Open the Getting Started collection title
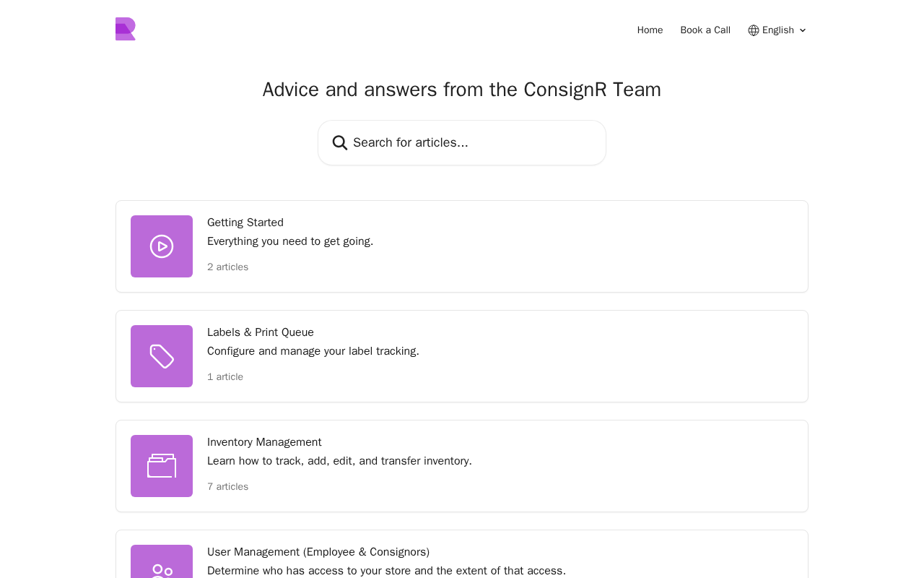The width and height of the screenshot is (924, 578). point(245,223)
